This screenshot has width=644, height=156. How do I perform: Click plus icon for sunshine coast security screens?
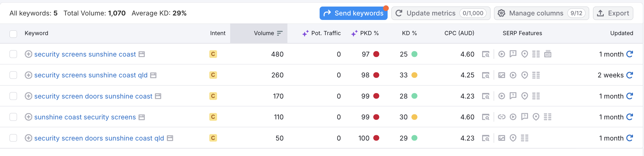pos(28,117)
